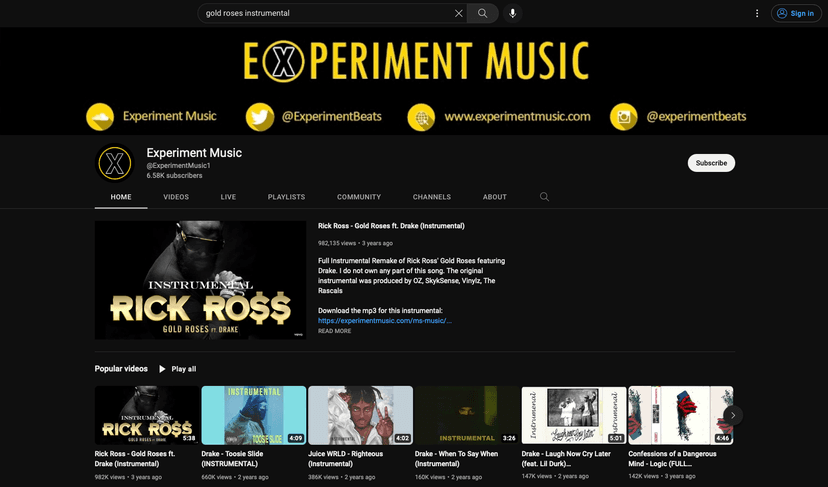Click the Sign in button

click(x=795, y=13)
